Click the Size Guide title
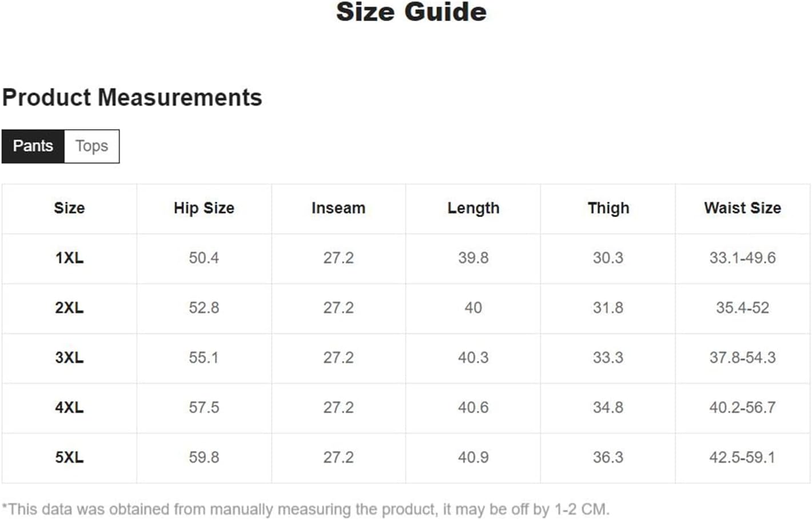 pyautogui.click(x=411, y=12)
